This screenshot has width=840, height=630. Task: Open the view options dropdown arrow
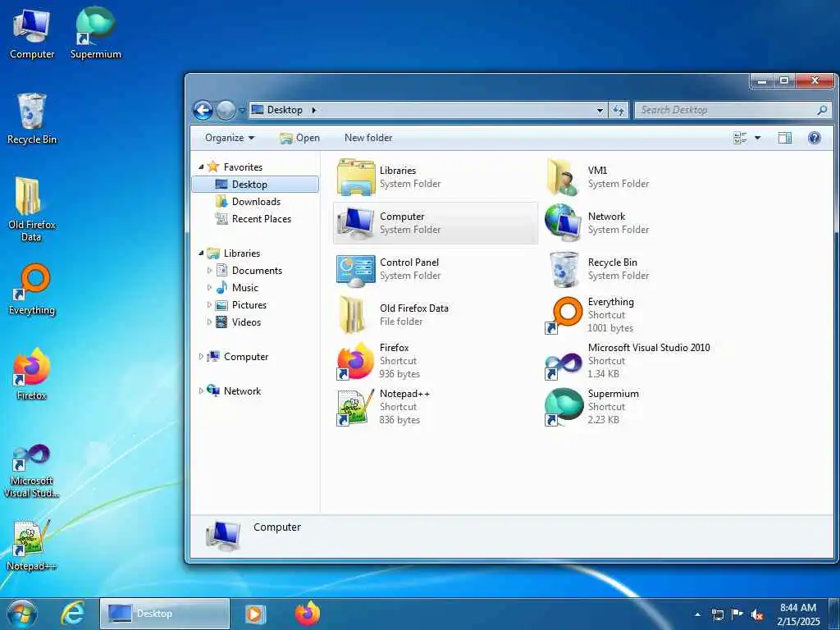(757, 138)
